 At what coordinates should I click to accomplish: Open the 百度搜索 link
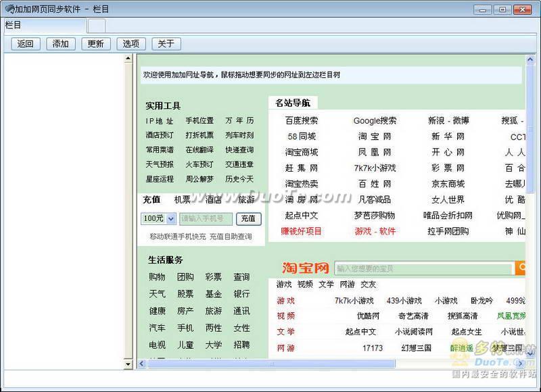point(302,121)
